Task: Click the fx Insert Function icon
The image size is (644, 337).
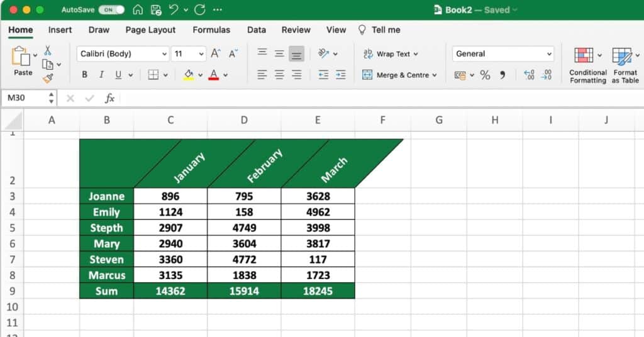Action: pyautogui.click(x=109, y=98)
